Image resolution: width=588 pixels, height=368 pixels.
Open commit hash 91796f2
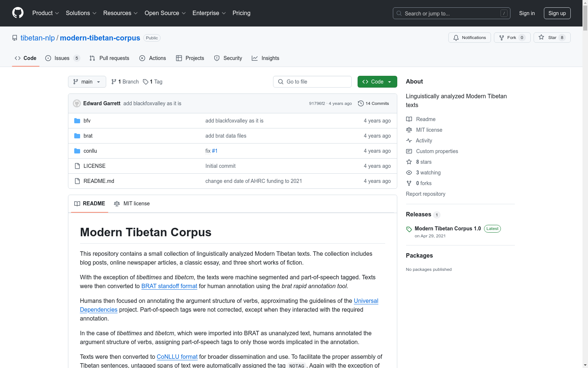pos(317,103)
